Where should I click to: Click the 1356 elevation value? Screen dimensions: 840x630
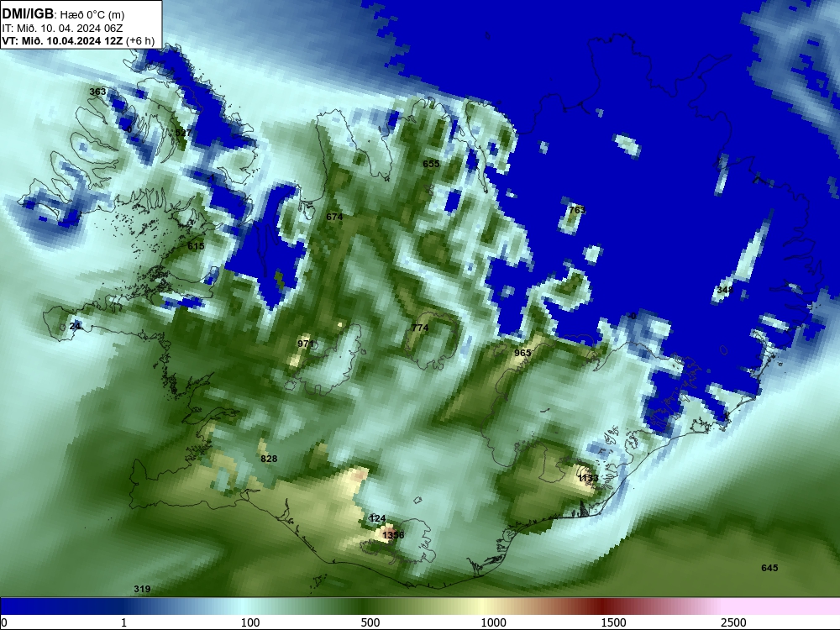point(393,534)
